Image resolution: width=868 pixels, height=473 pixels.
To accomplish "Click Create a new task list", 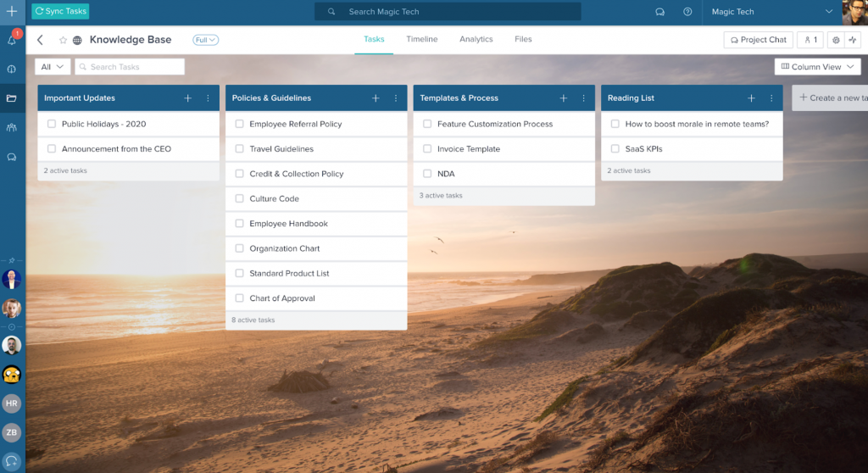I will [831, 98].
